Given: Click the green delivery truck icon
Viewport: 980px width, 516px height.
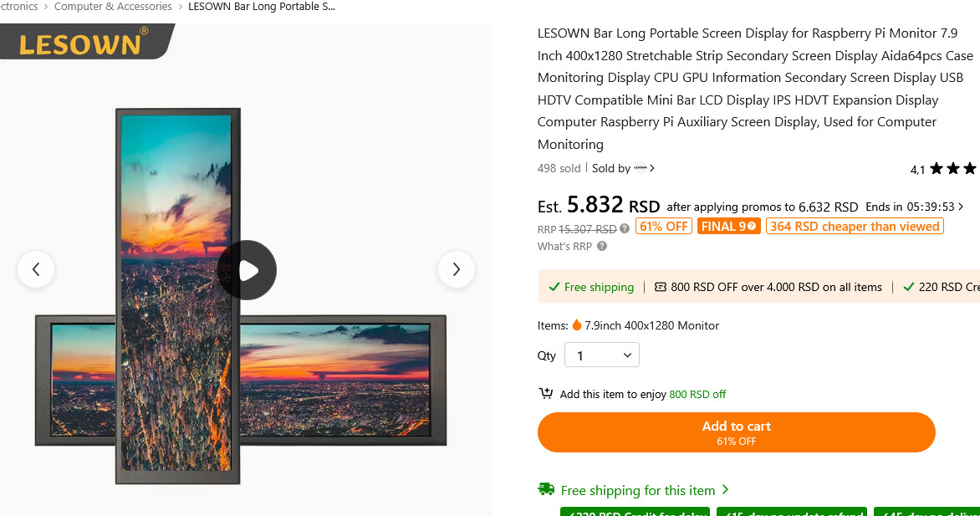Looking at the screenshot, I should click(546, 490).
